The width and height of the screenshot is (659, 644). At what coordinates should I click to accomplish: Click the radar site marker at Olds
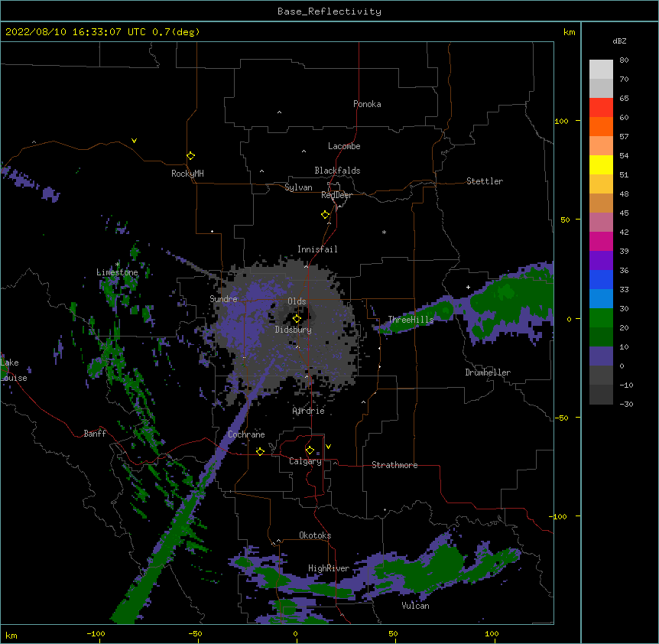click(x=297, y=319)
